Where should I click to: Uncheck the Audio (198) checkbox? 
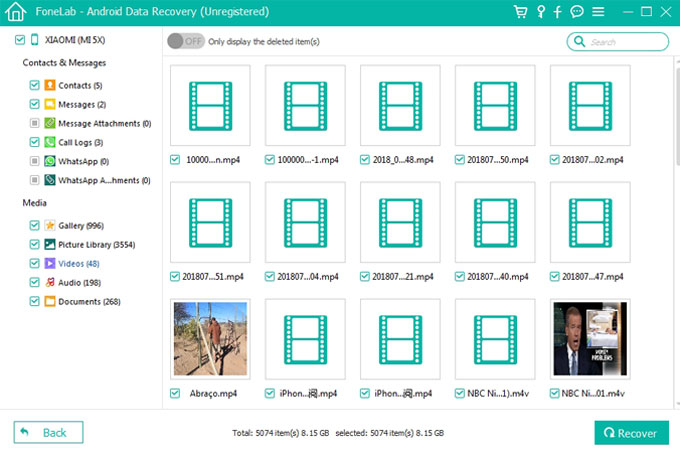click(x=34, y=282)
